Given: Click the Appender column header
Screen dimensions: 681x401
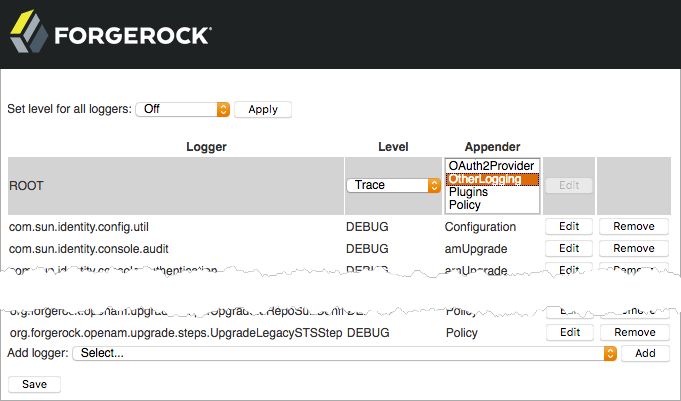Looking at the screenshot, I should coord(492,147).
